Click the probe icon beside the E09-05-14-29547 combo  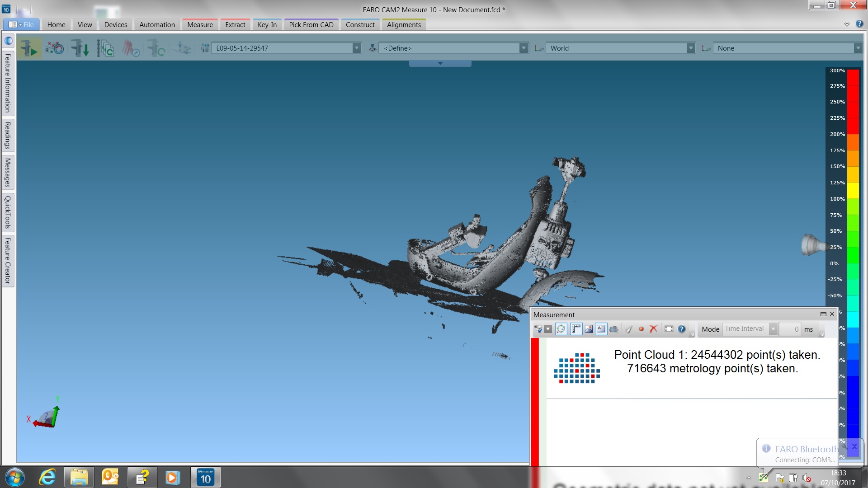coord(205,48)
